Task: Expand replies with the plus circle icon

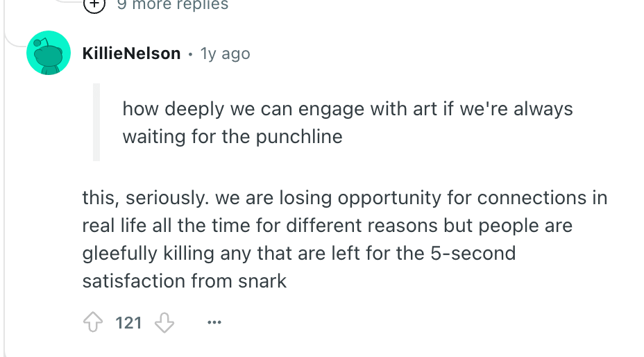Action: pos(94,5)
